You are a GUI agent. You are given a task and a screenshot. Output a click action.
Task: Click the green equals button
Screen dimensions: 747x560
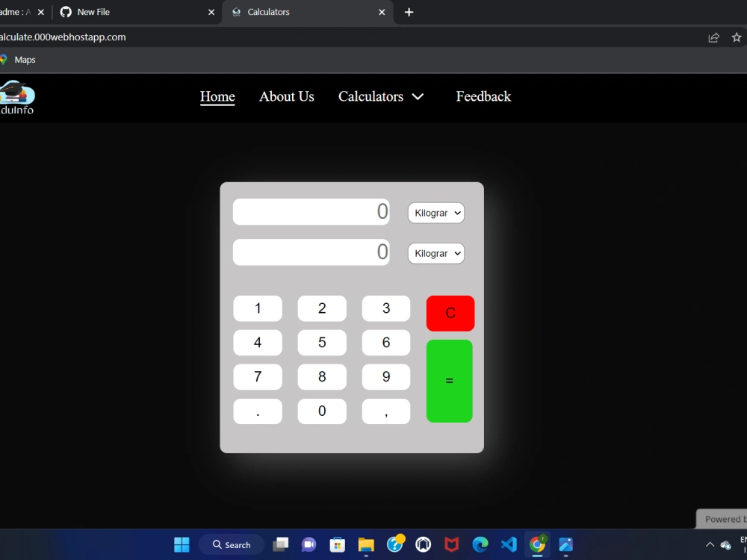tap(449, 381)
